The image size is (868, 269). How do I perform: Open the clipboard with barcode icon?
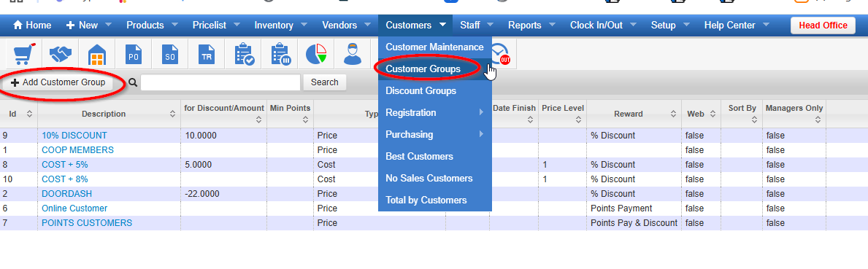pyautogui.click(x=280, y=54)
